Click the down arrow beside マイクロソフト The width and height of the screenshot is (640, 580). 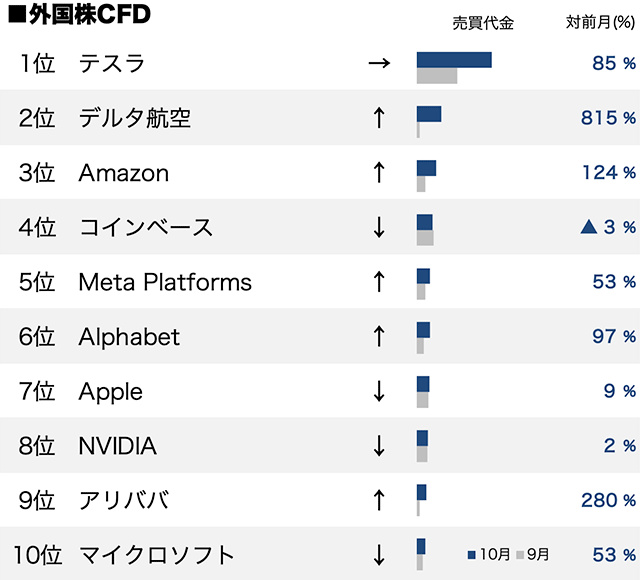click(378, 553)
